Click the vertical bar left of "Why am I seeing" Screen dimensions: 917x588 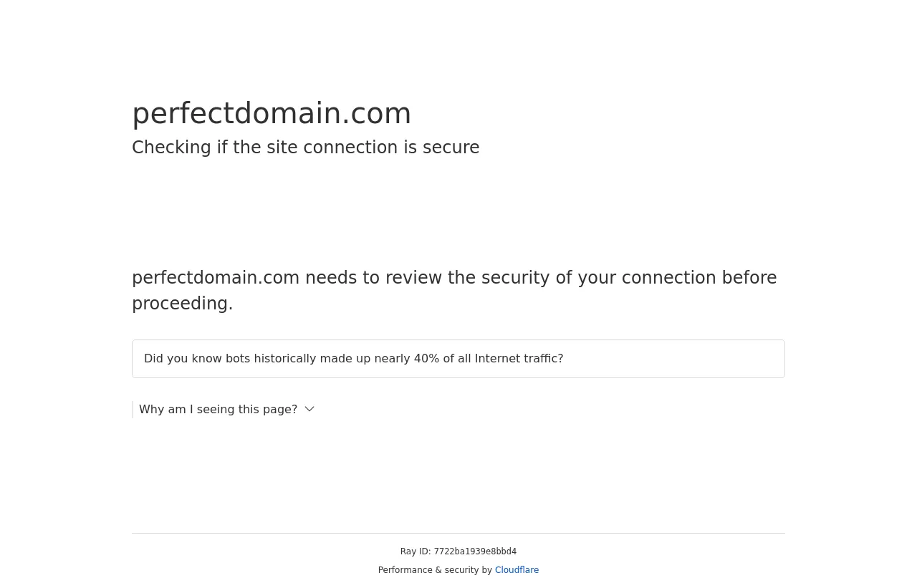[x=133, y=410]
